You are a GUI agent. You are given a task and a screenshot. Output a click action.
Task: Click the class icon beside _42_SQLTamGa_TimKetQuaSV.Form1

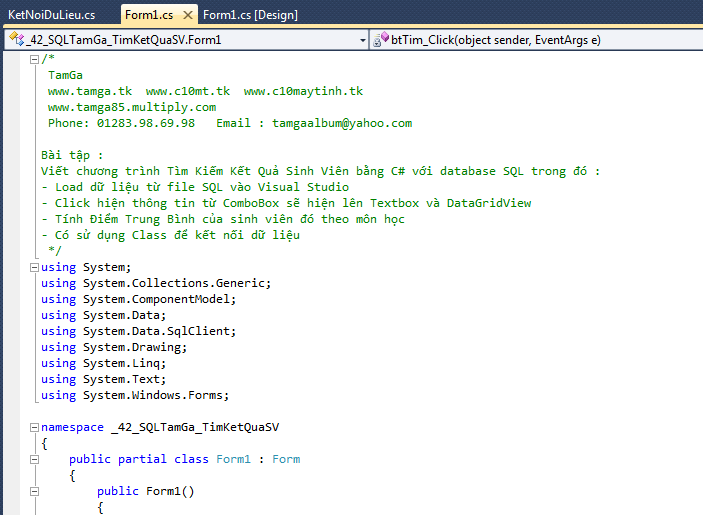[16, 39]
